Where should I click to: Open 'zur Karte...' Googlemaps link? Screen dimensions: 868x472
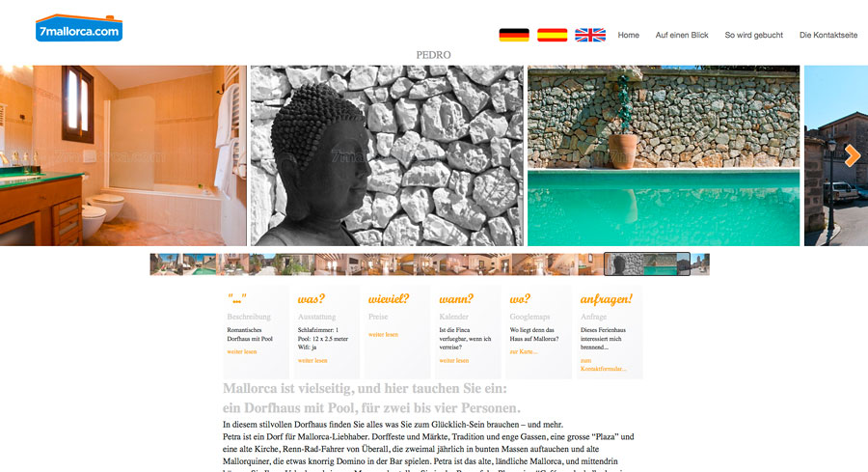[x=524, y=351]
